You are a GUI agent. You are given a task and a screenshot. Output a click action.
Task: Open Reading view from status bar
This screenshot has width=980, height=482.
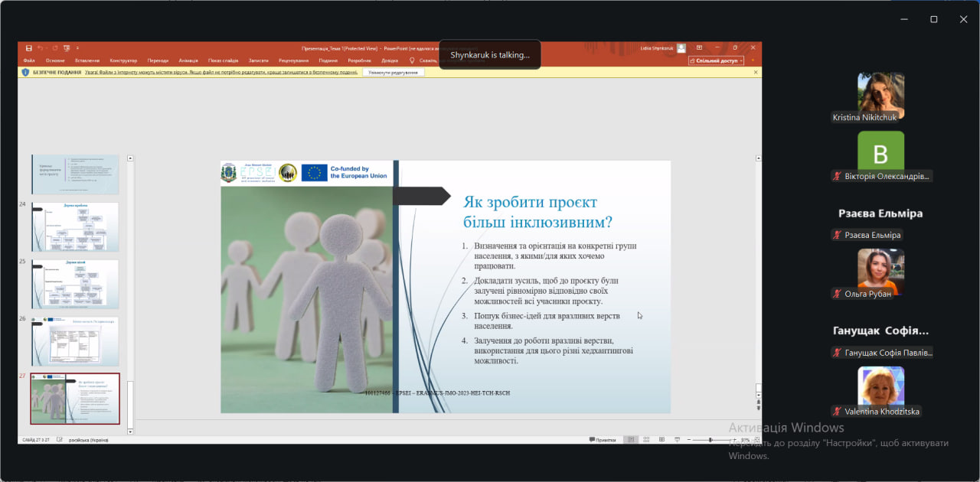661,440
